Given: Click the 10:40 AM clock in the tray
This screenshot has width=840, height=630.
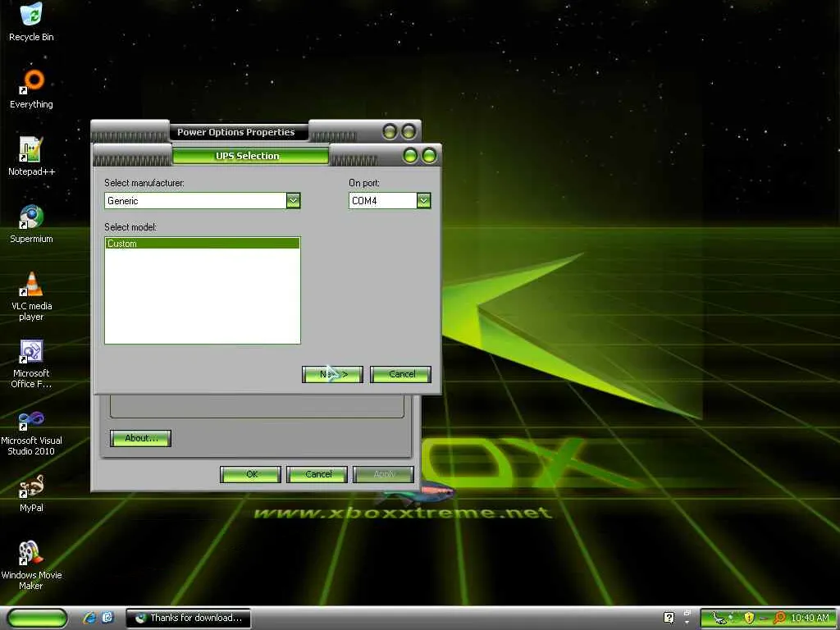Looking at the screenshot, I should pyautogui.click(x=810, y=619).
